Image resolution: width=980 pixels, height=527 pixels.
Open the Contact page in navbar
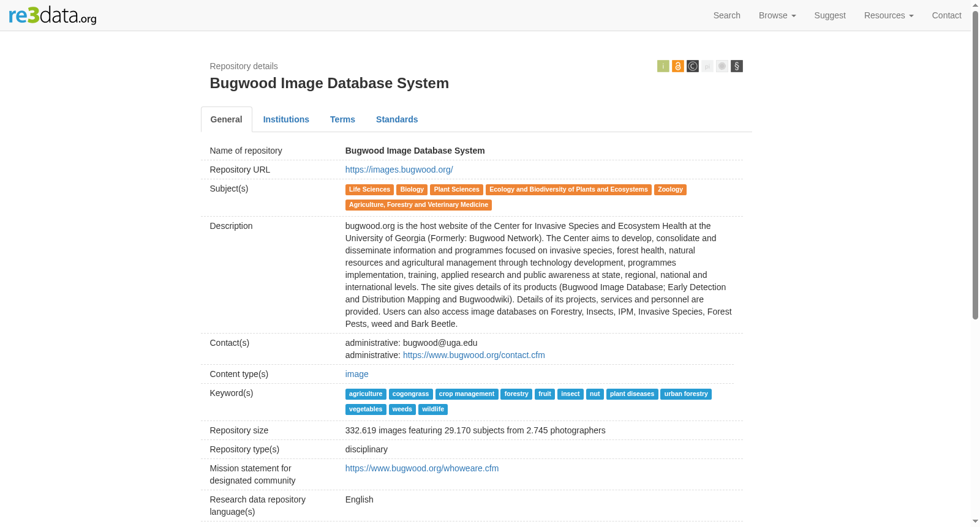947,15
